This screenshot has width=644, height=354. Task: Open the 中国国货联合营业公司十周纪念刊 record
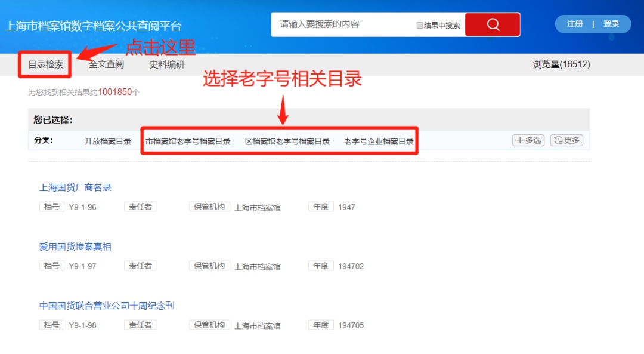(107, 306)
